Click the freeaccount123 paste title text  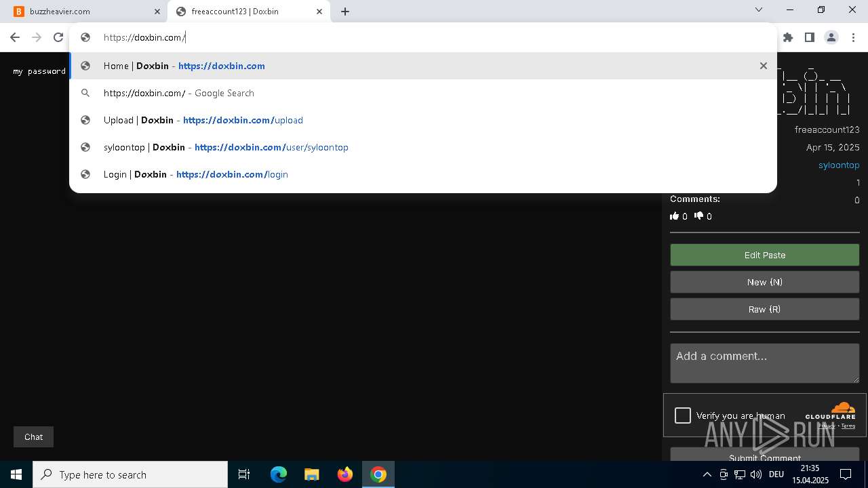[x=827, y=129]
